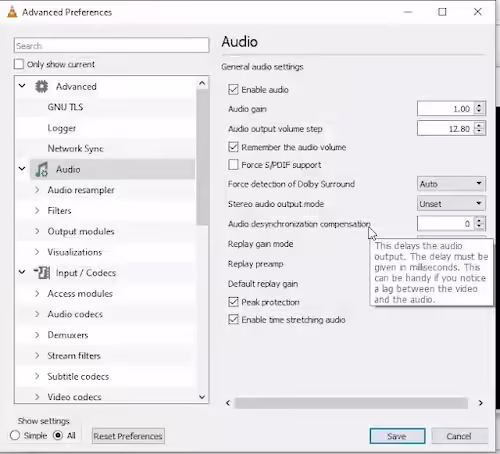The height and width of the screenshot is (454, 500).
Task: Open Force detection of Dolby Surround dropdown
Action: [451, 184]
